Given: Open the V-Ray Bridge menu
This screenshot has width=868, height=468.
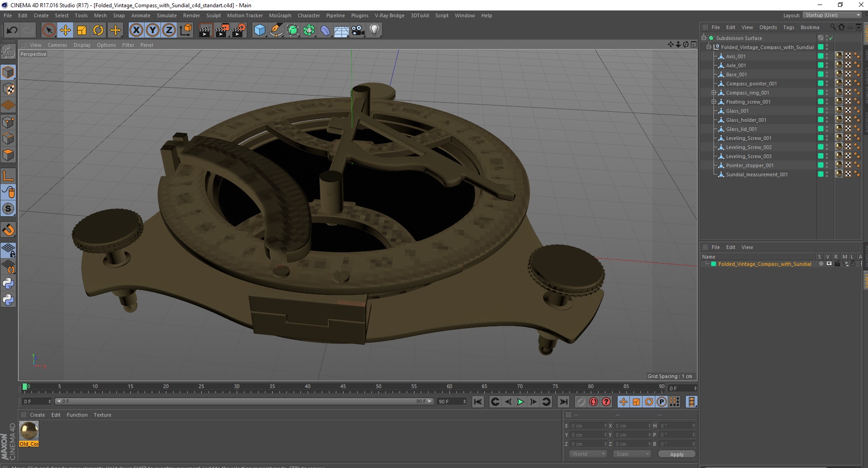Looking at the screenshot, I should click(x=389, y=15).
